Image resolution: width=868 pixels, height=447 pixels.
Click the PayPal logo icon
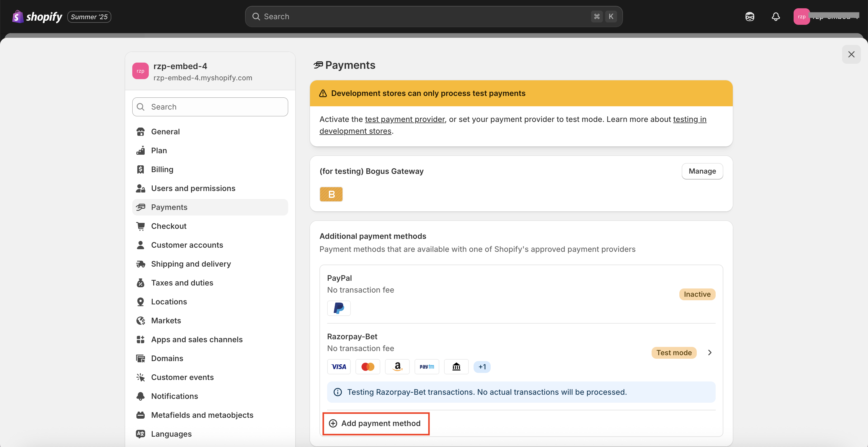pyautogui.click(x=339, y=308)
